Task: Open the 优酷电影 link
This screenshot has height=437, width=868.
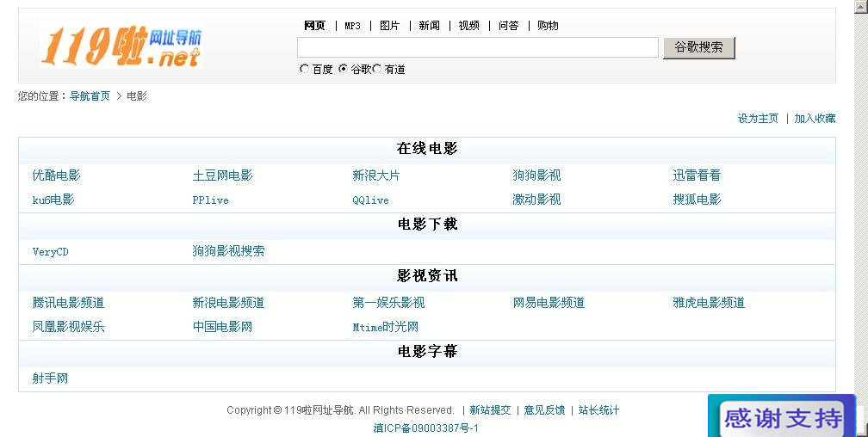Action: 57,175
